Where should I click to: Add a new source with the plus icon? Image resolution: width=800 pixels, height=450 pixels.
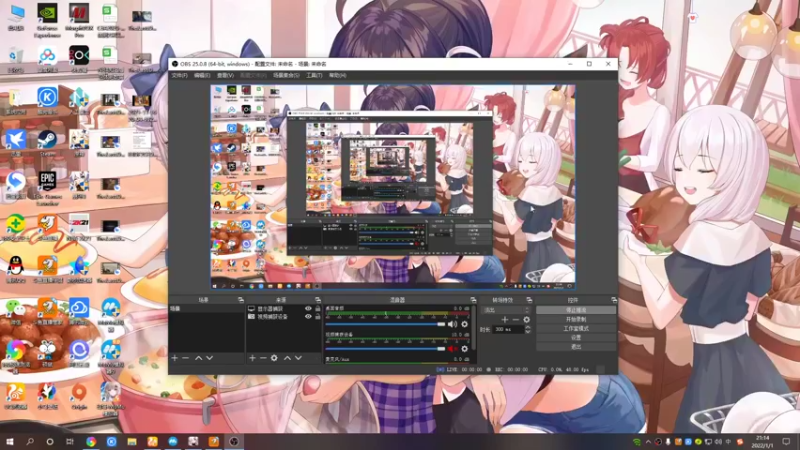click(252, 358)
